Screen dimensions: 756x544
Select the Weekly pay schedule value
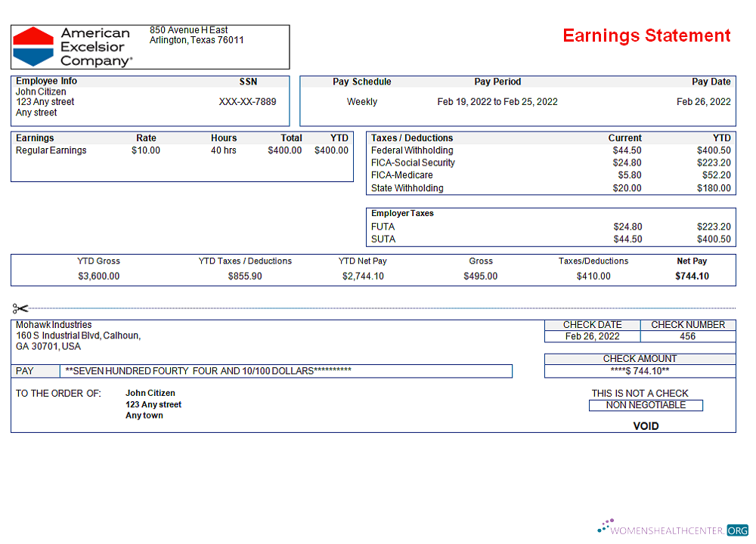361,102
